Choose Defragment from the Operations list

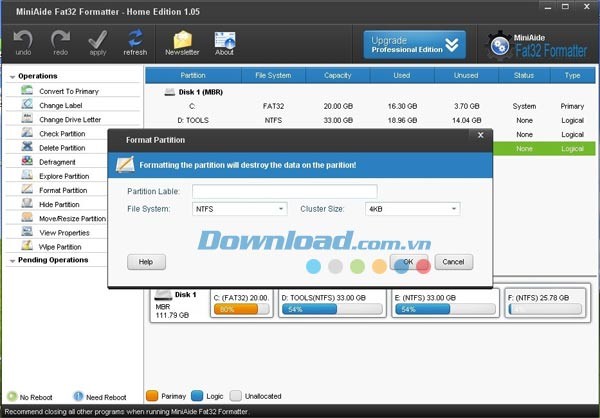point(58,162)
